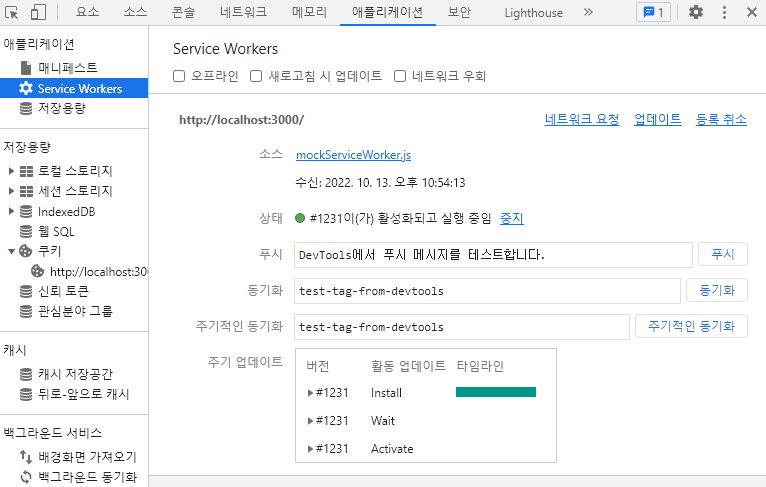
Task: Click the 뒤로-앞으로 캐시 database icon
Action: 26,394
